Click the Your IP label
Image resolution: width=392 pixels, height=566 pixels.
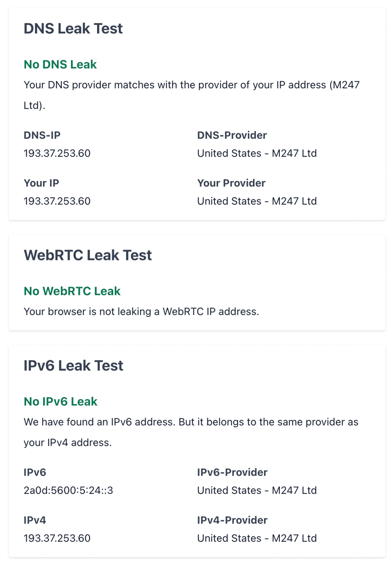[x=42, y=183]
